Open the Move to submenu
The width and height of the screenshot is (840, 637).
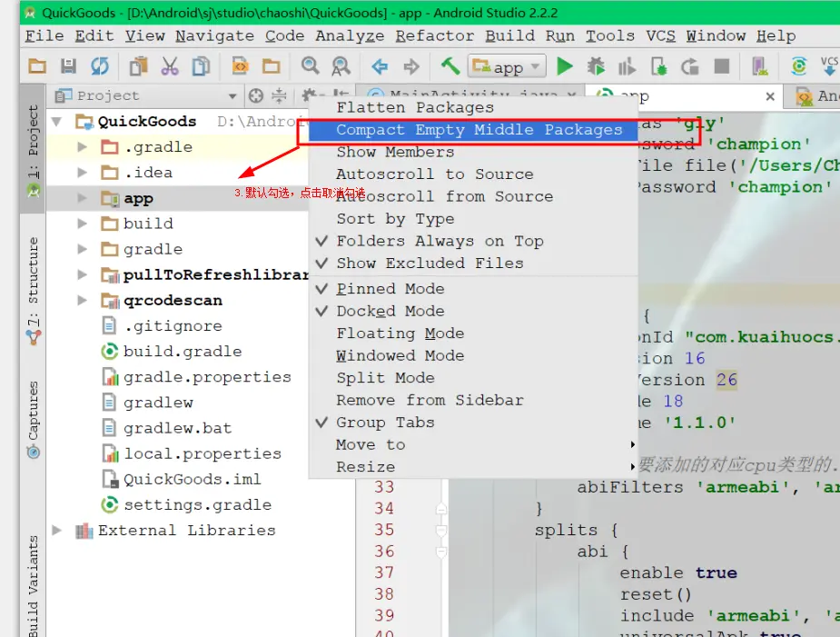473,444
